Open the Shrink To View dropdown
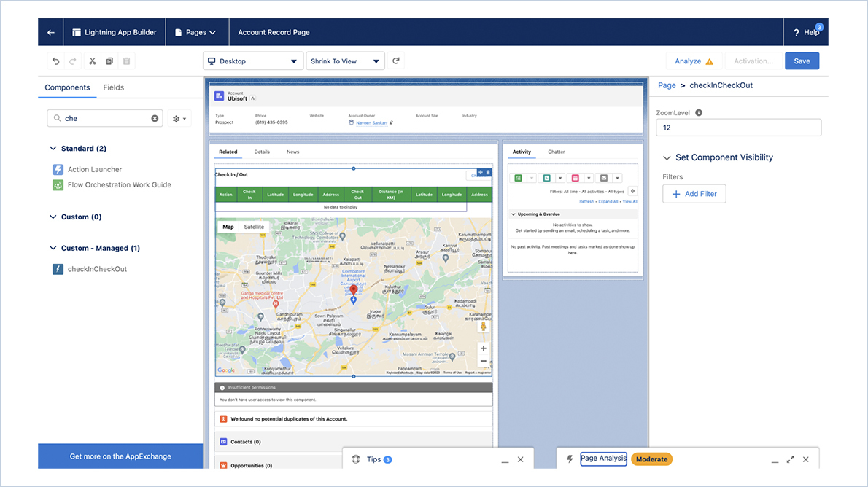 (x=345, y=61)
